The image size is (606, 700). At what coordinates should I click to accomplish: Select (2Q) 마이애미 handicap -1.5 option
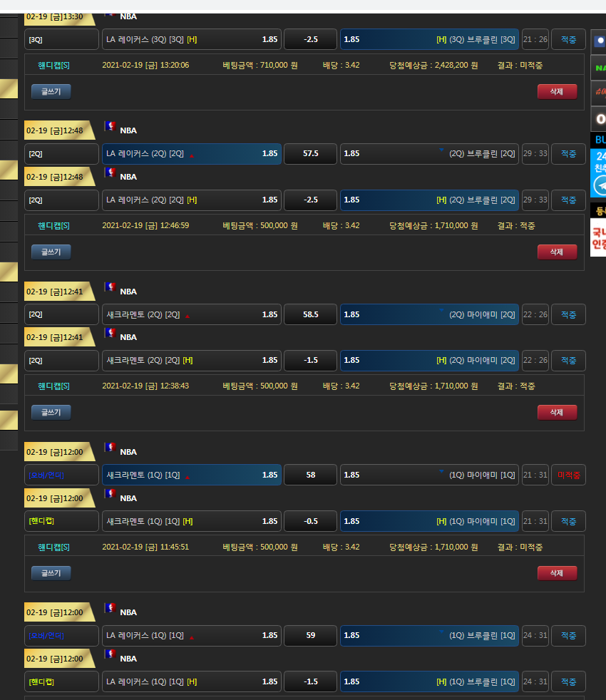[429, 360]
